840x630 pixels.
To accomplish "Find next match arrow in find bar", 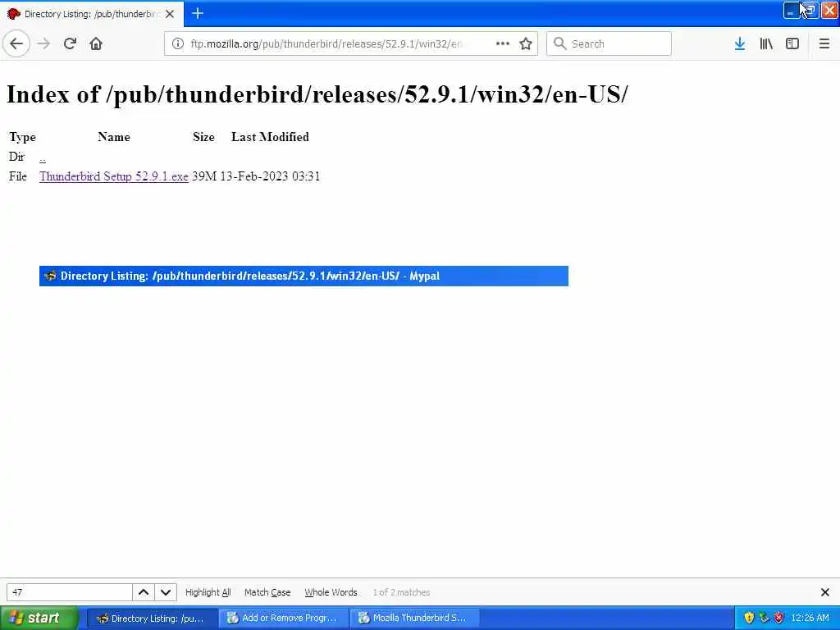I will [166, 592].
